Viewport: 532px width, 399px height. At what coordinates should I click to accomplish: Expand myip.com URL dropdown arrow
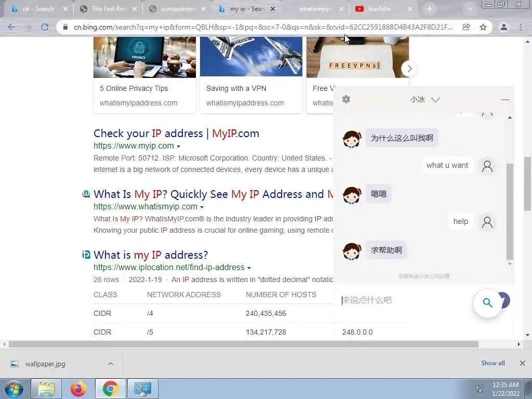click(179, 146)
